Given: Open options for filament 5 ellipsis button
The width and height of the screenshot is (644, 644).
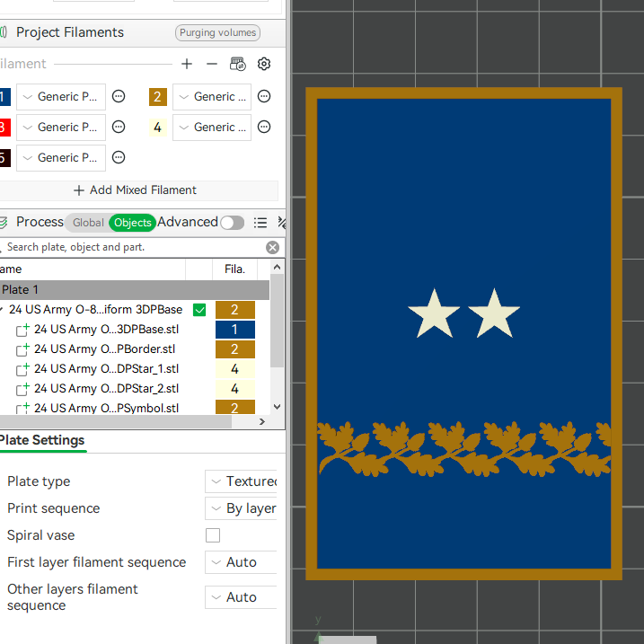Looking at the screenshot, I should (x=119, y=157).
